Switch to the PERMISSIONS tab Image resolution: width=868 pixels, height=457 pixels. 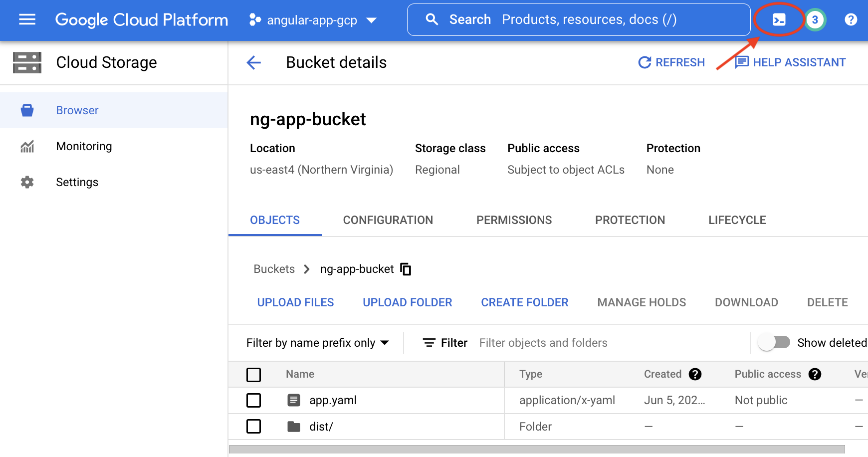coord(514,220)
